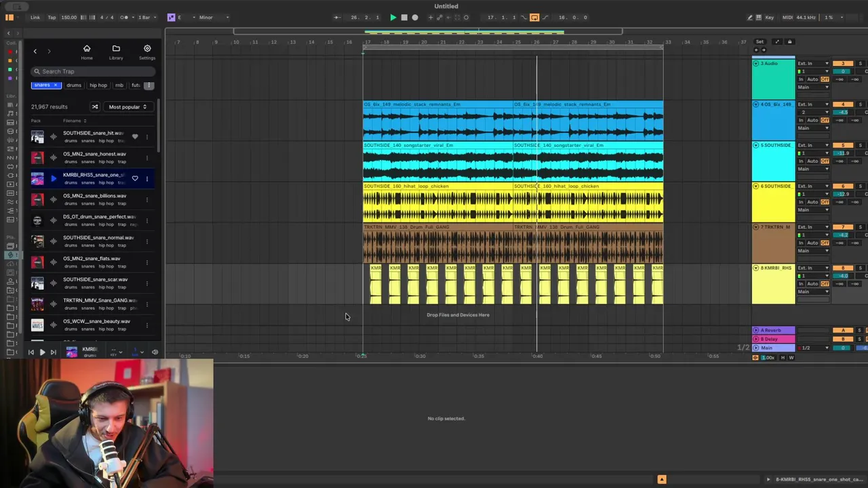Viewport: 868px width, 488px height.
Task: Enable the Draw Mode pencil
Action: pos(749,17)
